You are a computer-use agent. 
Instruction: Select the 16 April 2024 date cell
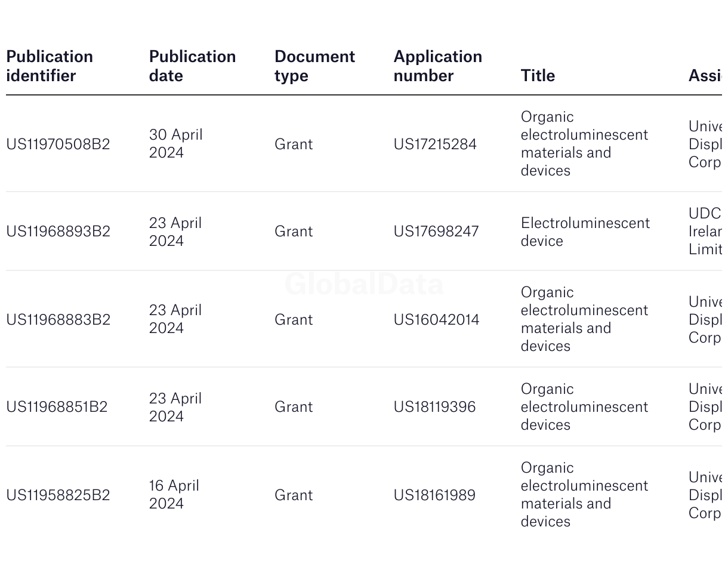[174, 494]
